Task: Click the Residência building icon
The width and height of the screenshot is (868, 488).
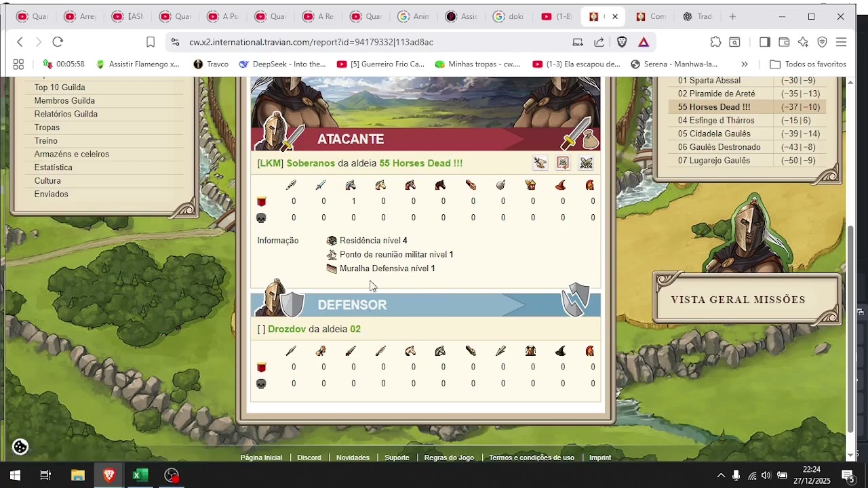Action: [332, 241]
